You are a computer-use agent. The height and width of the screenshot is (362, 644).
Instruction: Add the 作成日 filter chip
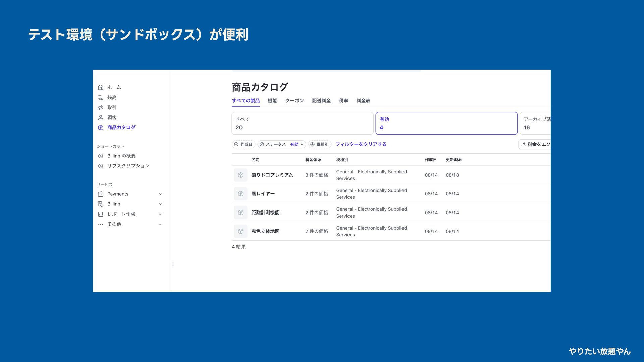click(244, 144)
